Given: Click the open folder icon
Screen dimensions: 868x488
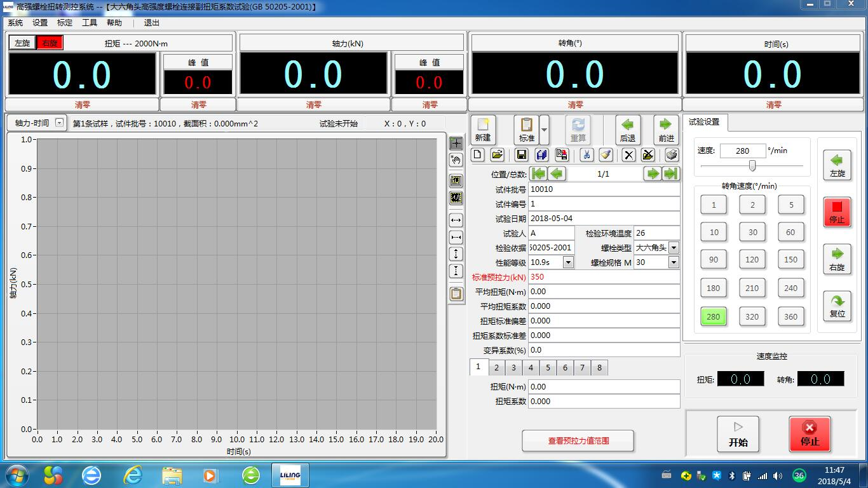Looking at the screenshot, I should pyautogui.click(x=498, y=154).
